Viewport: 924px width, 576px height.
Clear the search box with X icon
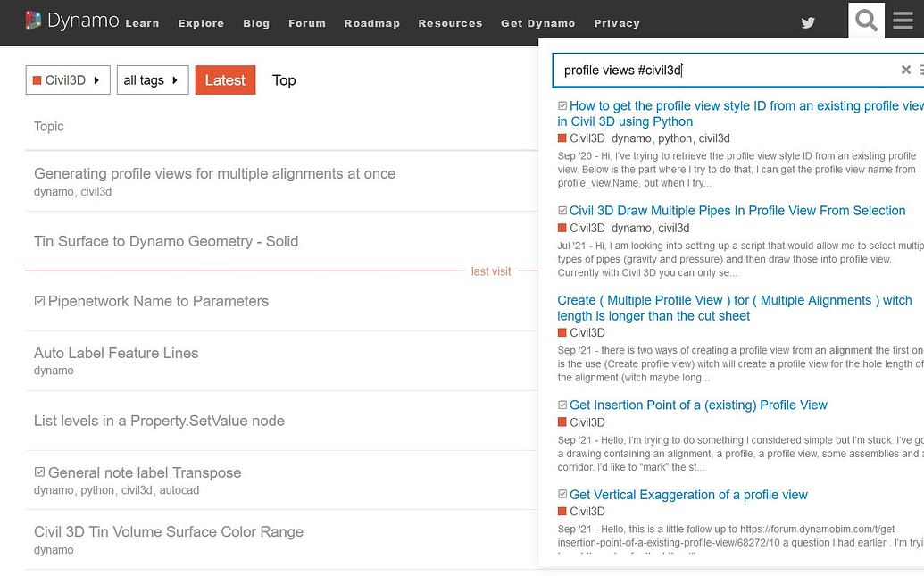(x=905, y=70)
